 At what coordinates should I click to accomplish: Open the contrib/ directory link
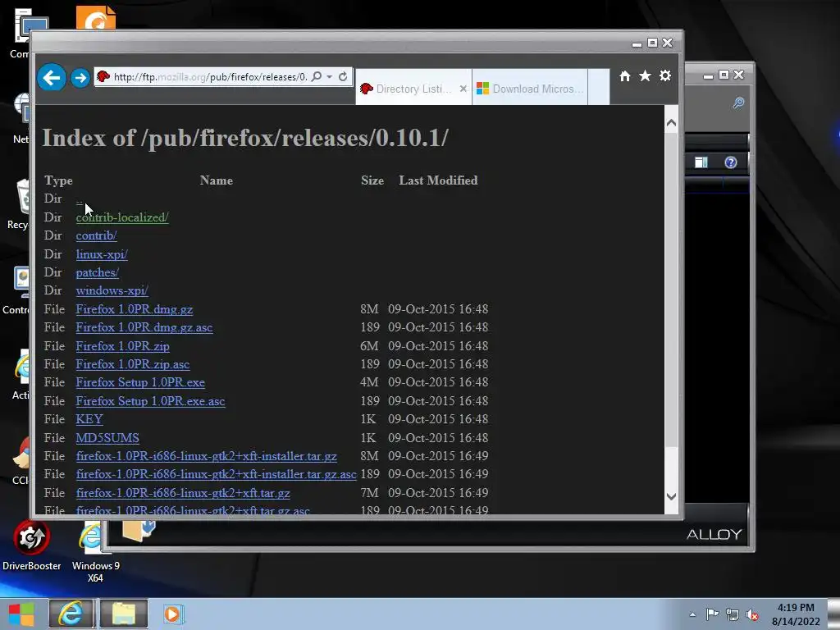click(97, 235)
